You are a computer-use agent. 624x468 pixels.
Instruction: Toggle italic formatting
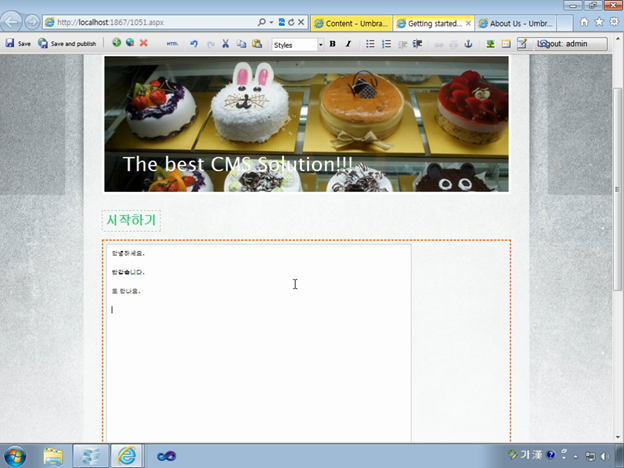click(348, 44)
